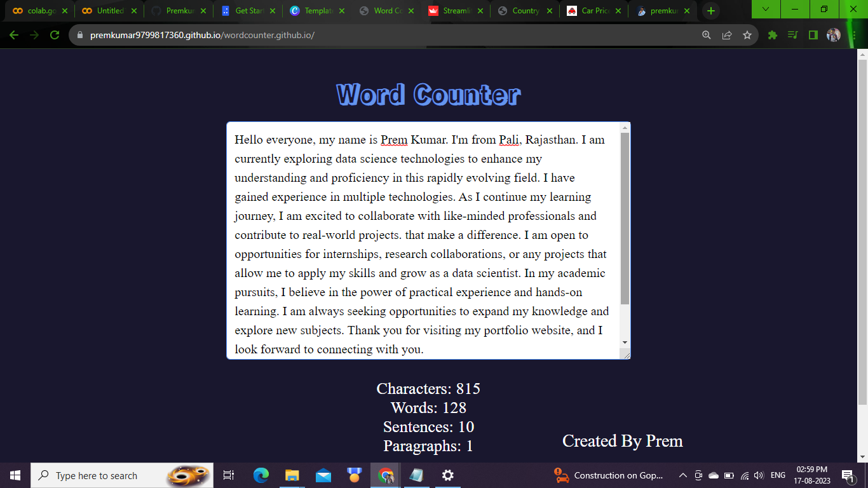Screen dimensions: 868x488
Task: Share the page via the share icon
Action: (x=727, y=36)
